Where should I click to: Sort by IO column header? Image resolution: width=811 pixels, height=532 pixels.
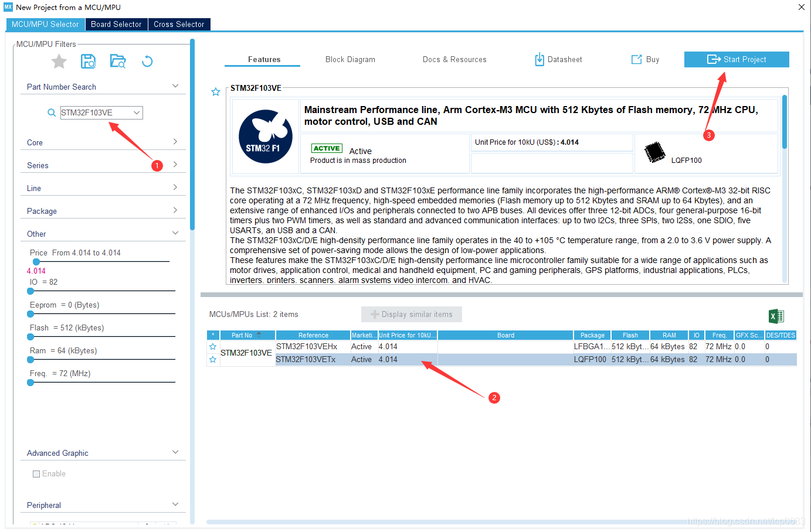click(697, 335)
